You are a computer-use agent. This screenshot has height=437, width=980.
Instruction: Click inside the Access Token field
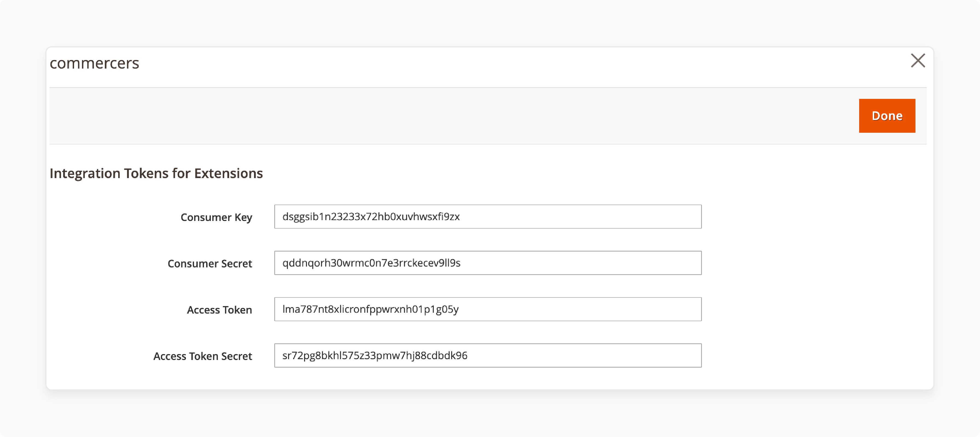488,309
